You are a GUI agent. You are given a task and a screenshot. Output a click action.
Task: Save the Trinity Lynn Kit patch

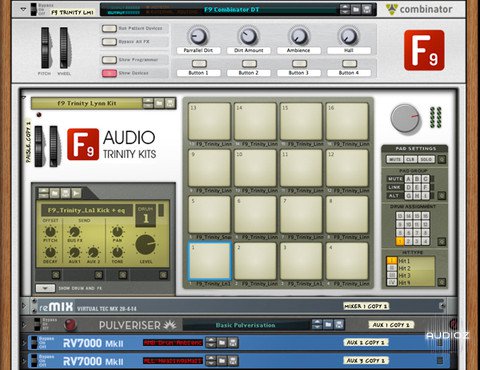(x=170, y=103)
